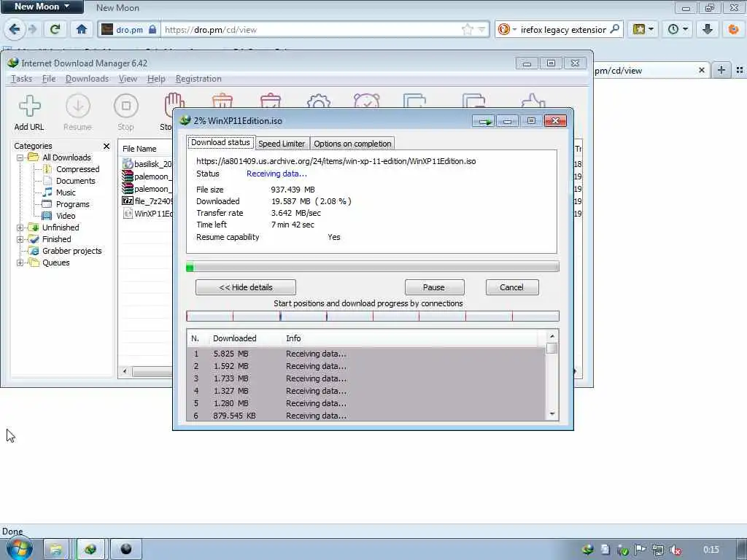Viewport: 747px width, 560px height.
Task: Click the Hide details button
Action: (x=246, y=287)
